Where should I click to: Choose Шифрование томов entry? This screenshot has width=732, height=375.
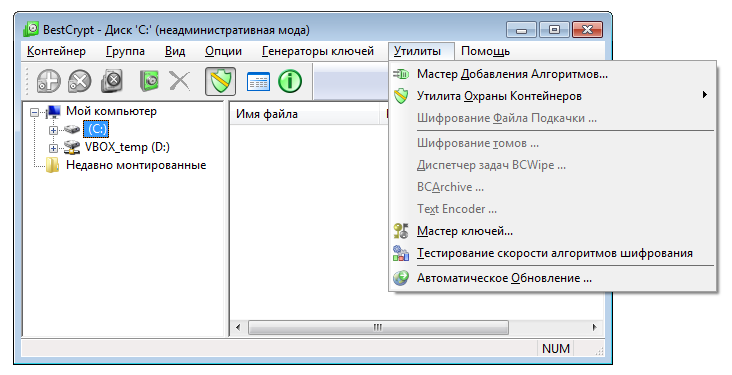pos(553,143)
